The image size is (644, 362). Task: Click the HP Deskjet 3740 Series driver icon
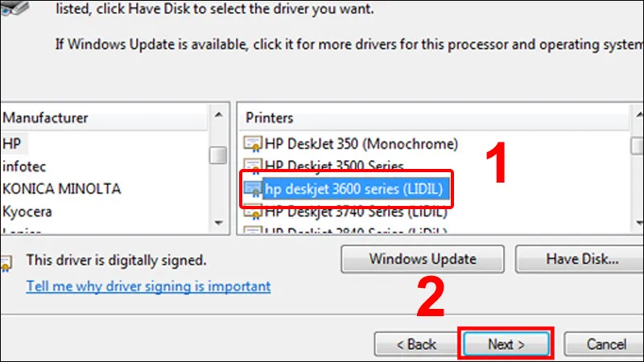click(x=254, y=212)
